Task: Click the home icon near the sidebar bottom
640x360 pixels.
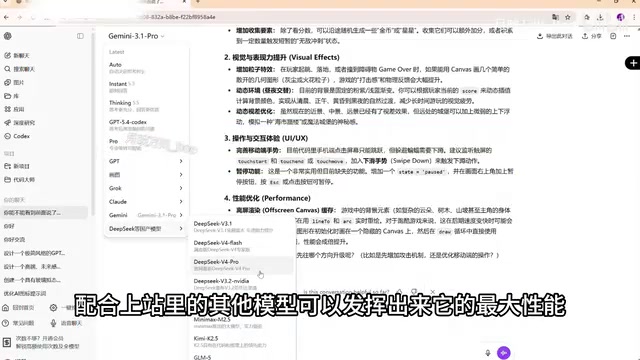Action: pyautogui.click(x=6, y=307)
